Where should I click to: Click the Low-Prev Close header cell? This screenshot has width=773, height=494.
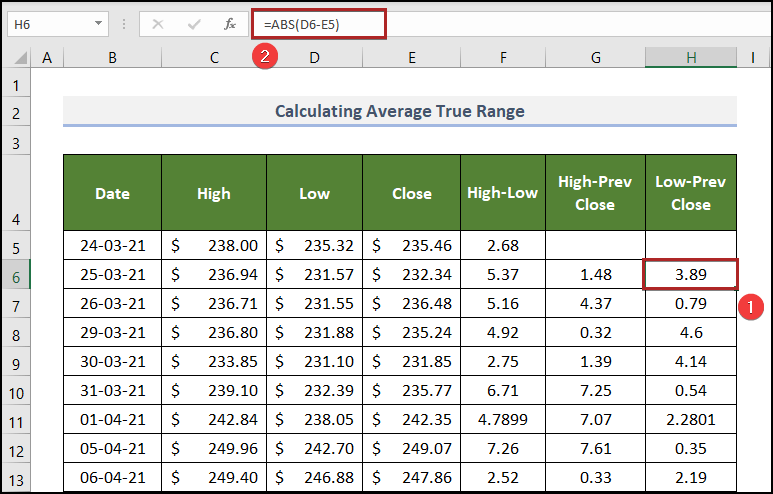691,193
